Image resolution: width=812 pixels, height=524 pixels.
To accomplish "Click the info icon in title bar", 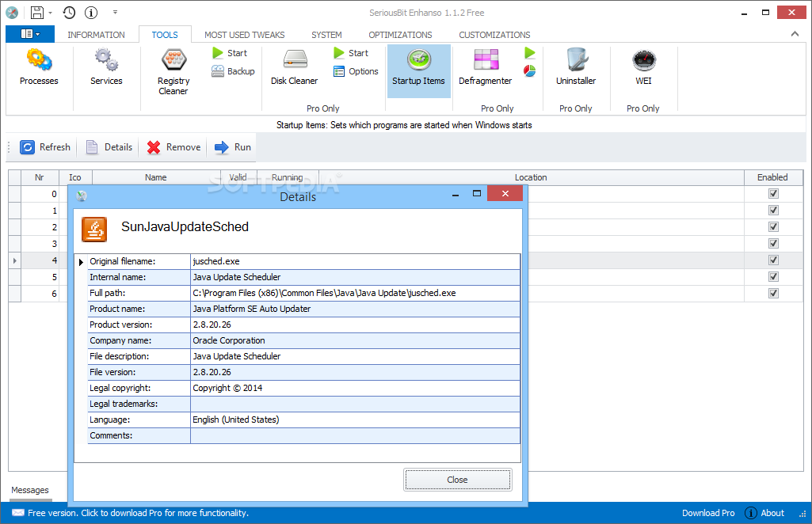I will point(91,13).
